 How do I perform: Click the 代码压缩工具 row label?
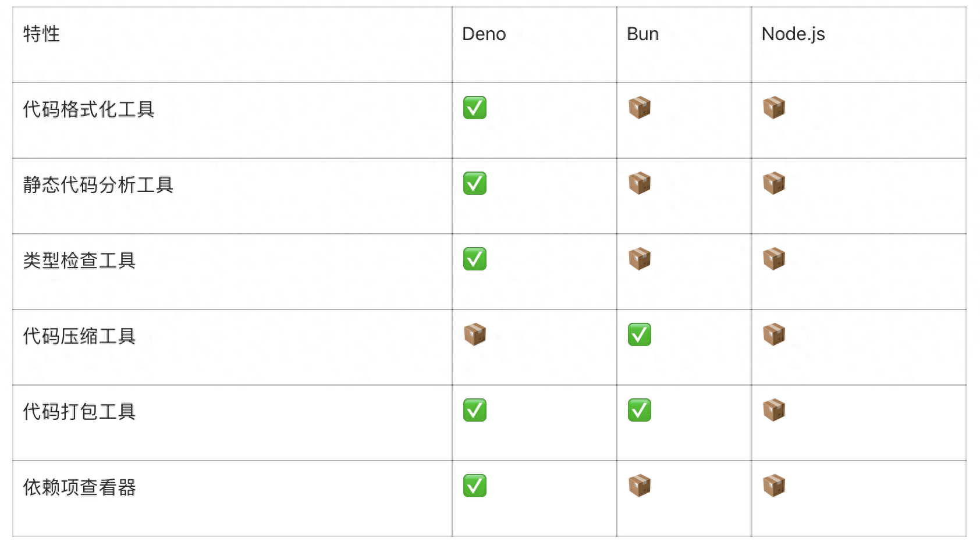[79, 336]
